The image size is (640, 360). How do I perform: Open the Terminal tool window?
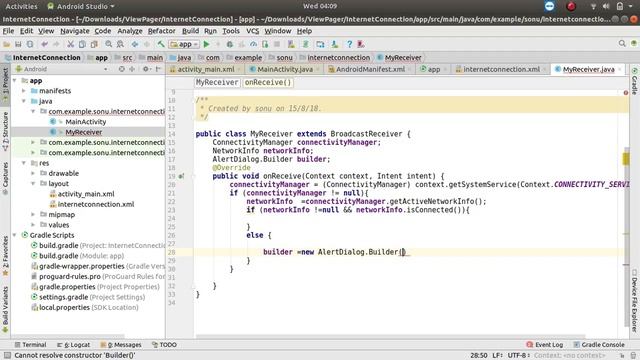[x=30, y=345]
